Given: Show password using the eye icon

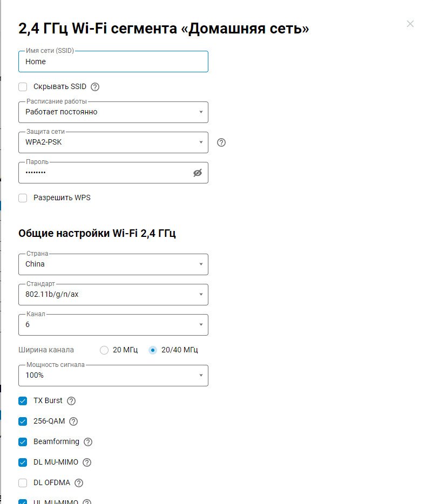Looking at the screenshot, I should click(x=198, y=173).
